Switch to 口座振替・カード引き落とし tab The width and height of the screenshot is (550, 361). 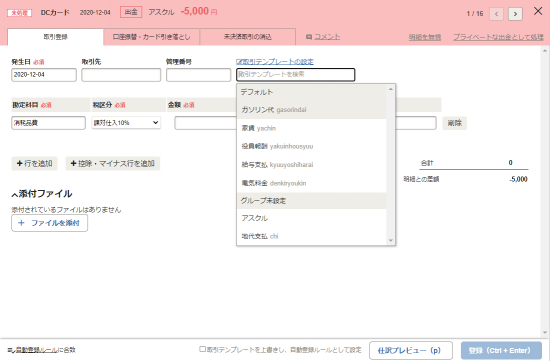[x=152, y=37]
